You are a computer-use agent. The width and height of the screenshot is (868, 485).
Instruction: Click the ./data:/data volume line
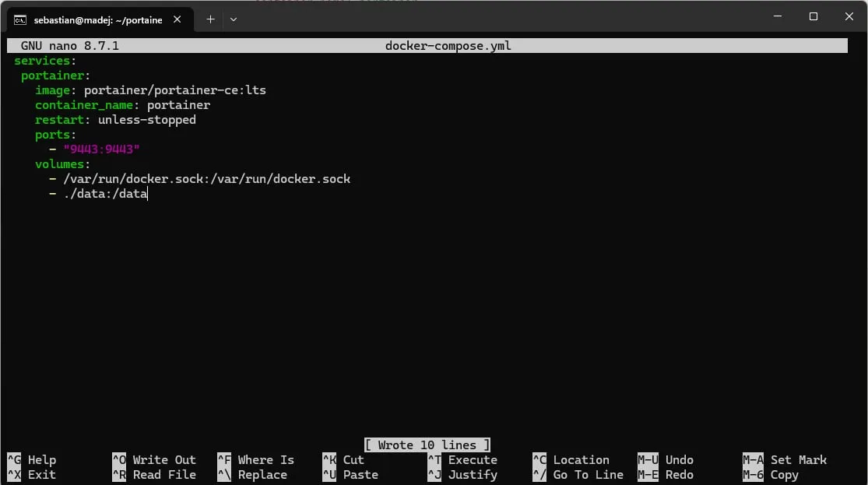pos(98,194)
